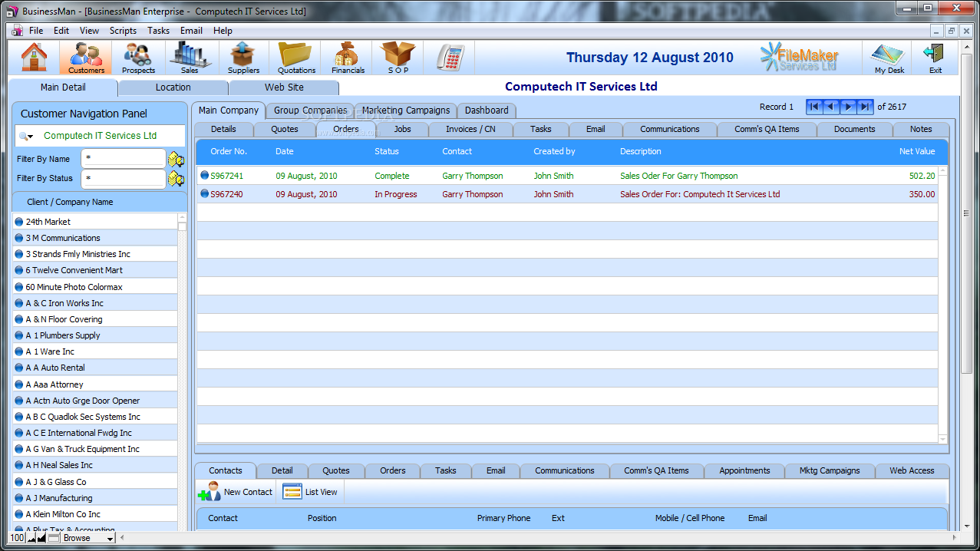The width and height of the screenshot is (980, 551).
Task: Click the Filter By Name input field
Action: click(124, 159)
